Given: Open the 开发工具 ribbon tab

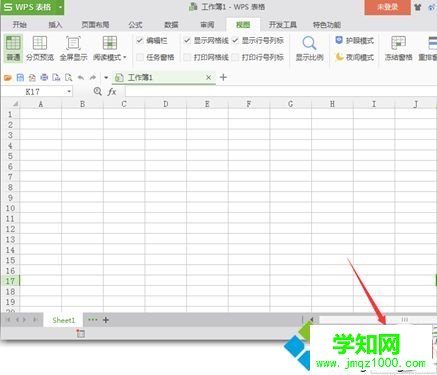Looking at the screenshot, I should [x=283, y=25].
